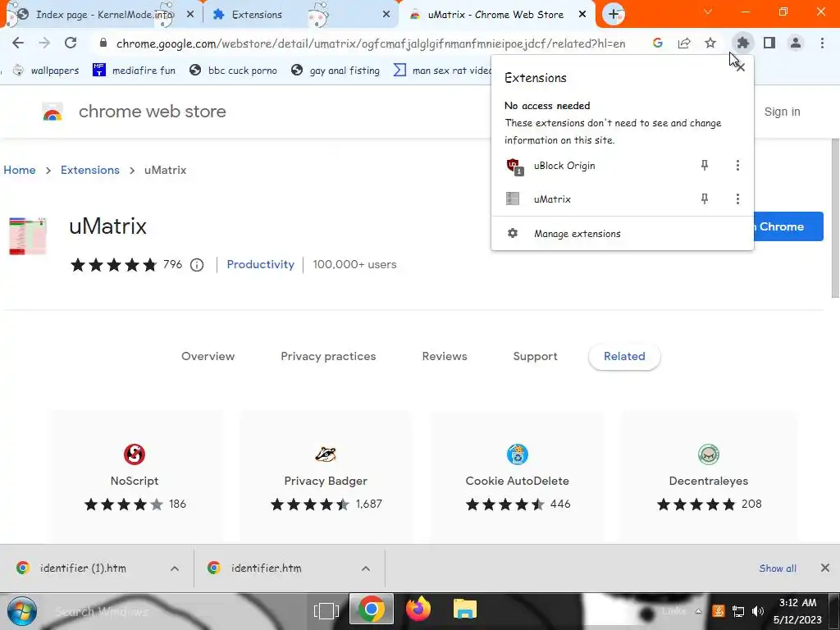This screenshot has width=840, height=630.
Task: Open more options for uMatrix
Action: pyautogui.click(x=737, y=199)
